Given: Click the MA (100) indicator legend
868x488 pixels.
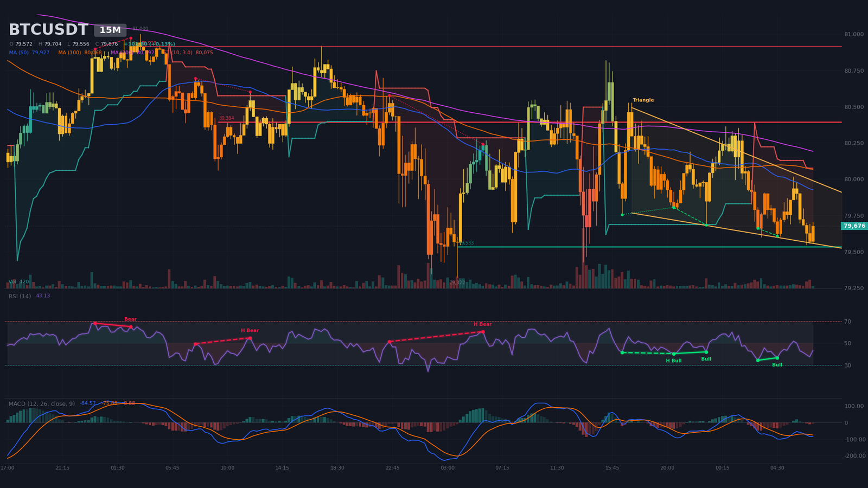Looking at the screenshot, I should (x=80, y=53).
